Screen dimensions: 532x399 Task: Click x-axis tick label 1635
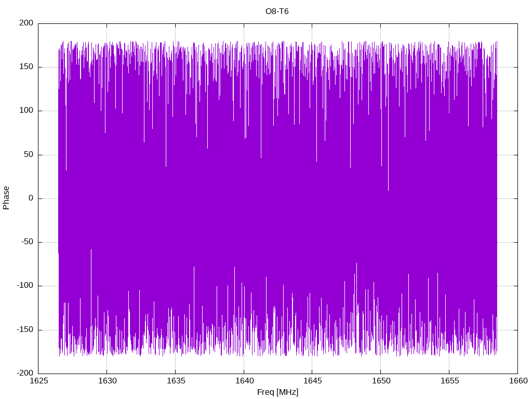[176, 381]
